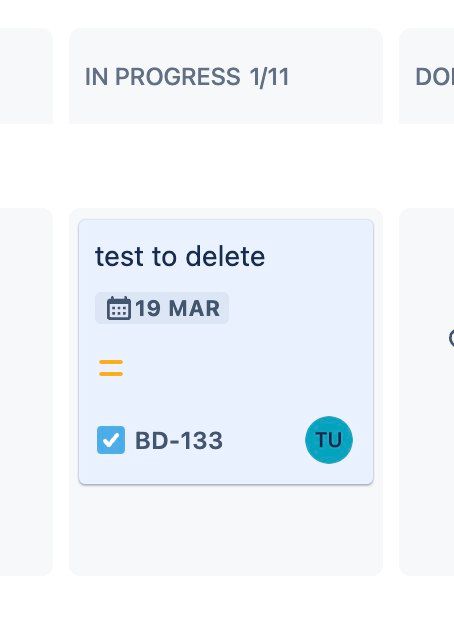This screenshot has width=454, height=636.
Task: Click the cut-off text in the Done column
Action: [451, 337]
